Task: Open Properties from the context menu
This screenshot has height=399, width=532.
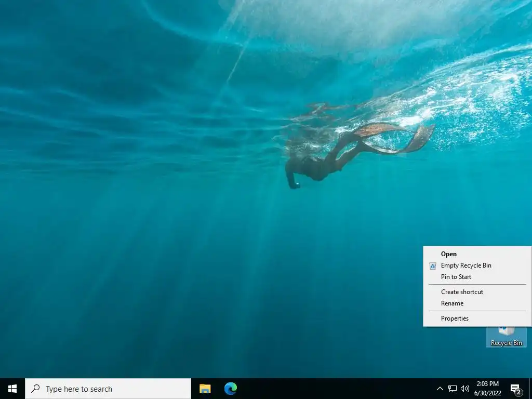Action: tap(477, 318)
